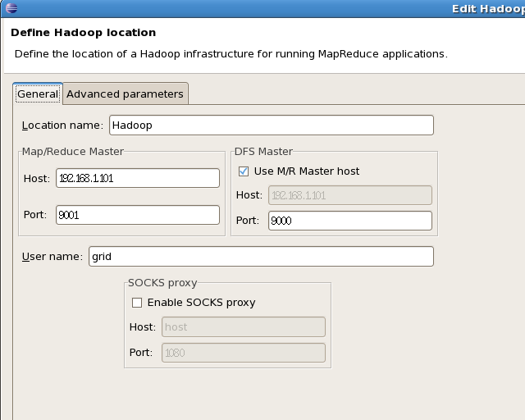The width and height of the screenshot is (525, 420).
Task: Enable the SOCKS proxy checkbox
Action: point(137,303)
